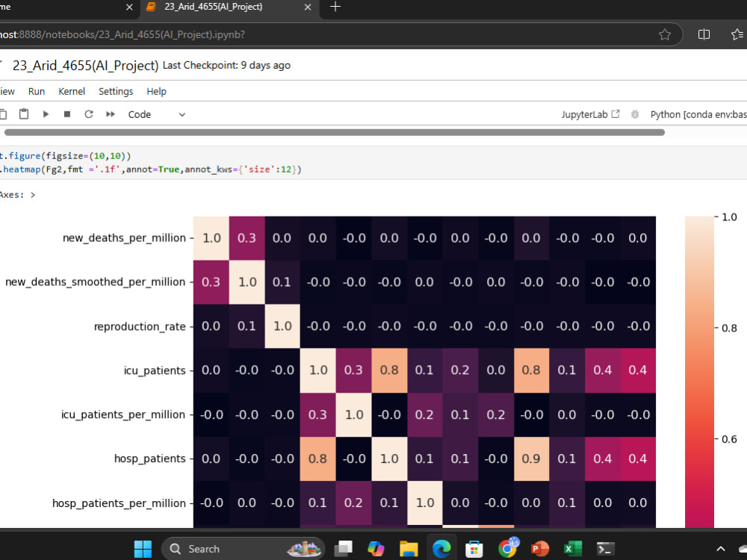747x560 pixels.
Task: Click the Python conda env kernel name
Action: (698, 114)
